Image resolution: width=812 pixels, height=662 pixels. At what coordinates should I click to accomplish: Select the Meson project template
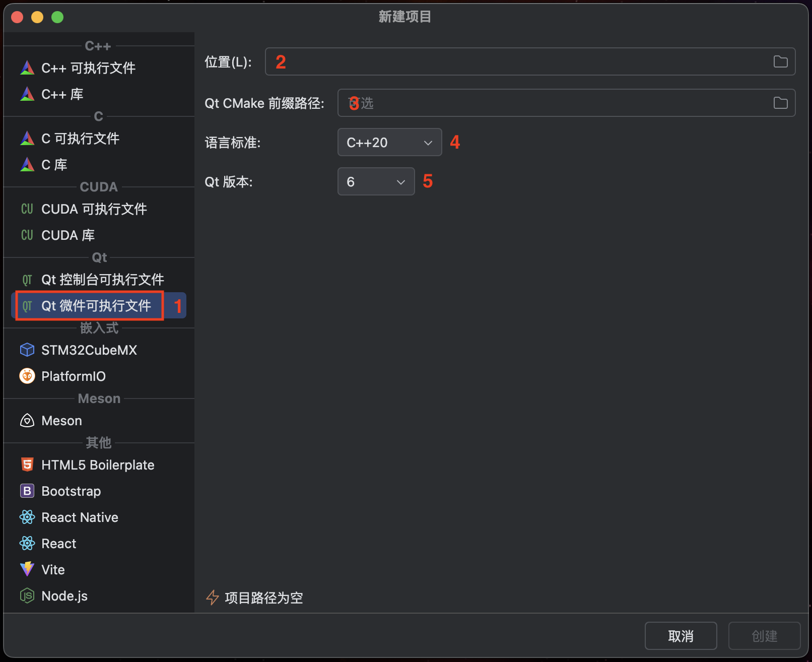(x=61, y=420)
